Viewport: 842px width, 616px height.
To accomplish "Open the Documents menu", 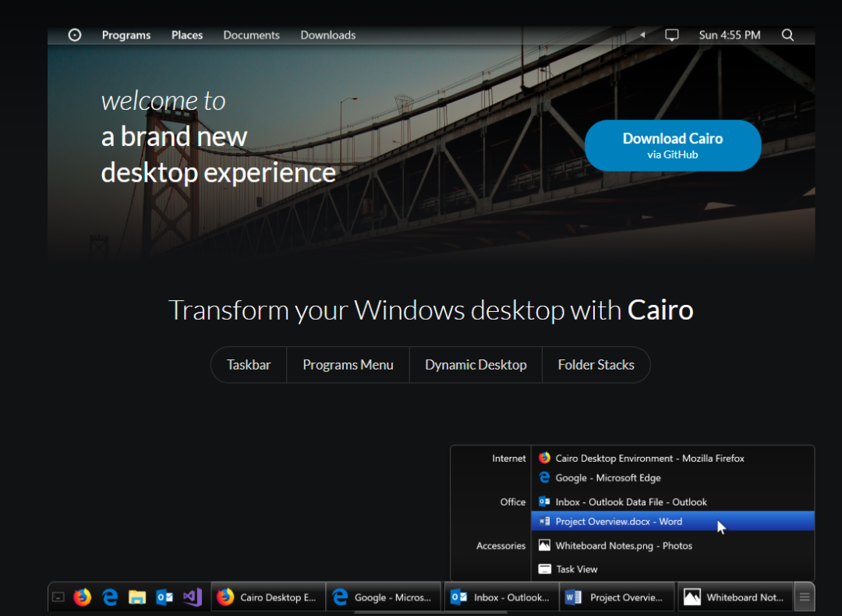I will pyautogui.click(x=251, y=35).
